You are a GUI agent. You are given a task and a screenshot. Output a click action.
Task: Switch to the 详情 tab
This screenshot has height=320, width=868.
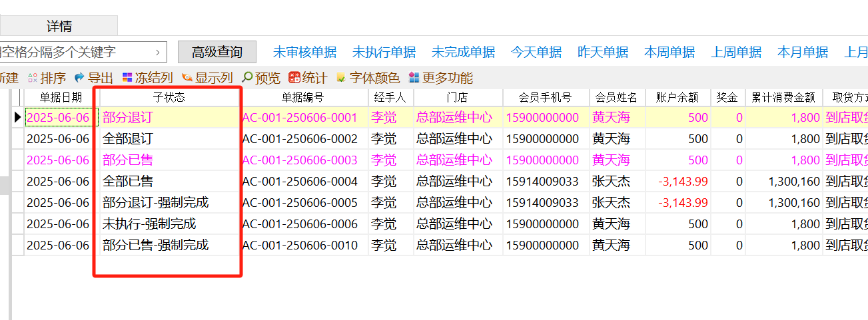coord(59,26)
